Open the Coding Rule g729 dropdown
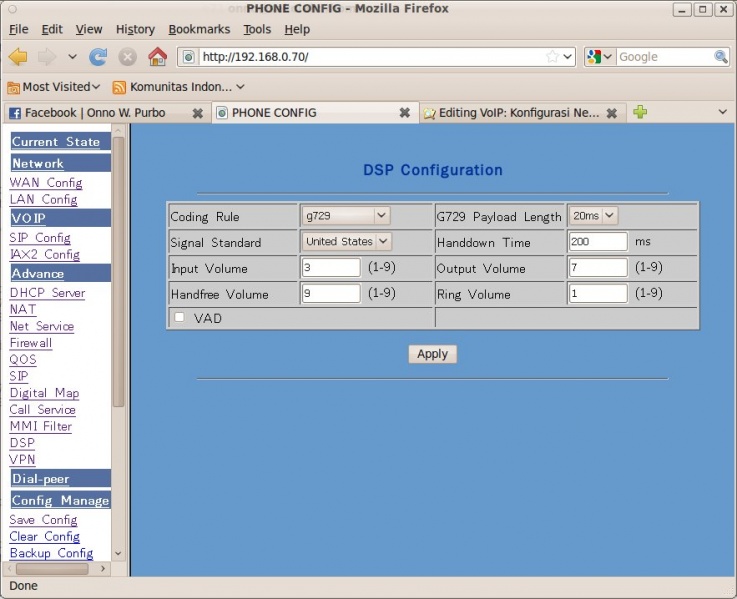 click(345, 215)
